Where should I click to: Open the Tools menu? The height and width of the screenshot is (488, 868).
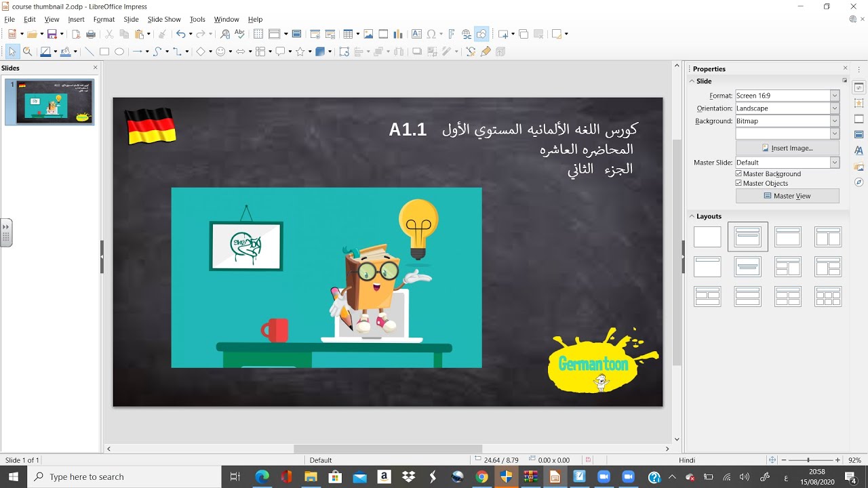[x=197, y=20]
